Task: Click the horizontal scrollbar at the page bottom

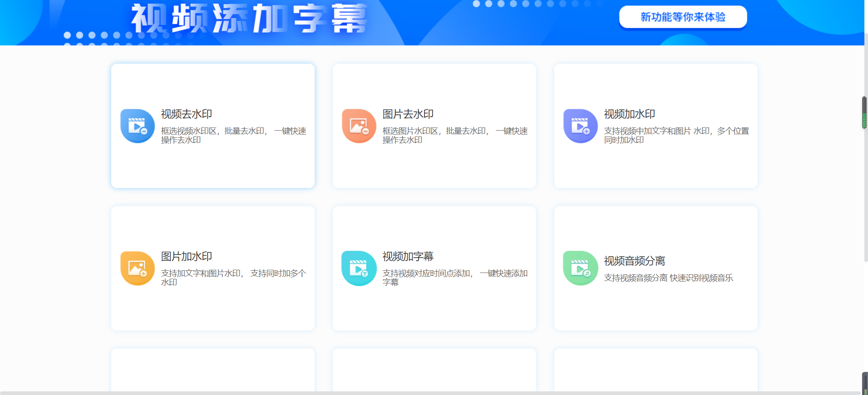Action: (429, 393)
